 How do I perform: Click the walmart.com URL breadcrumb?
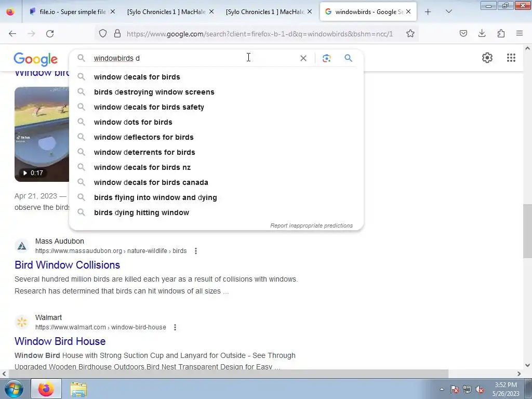click(101, 327)
